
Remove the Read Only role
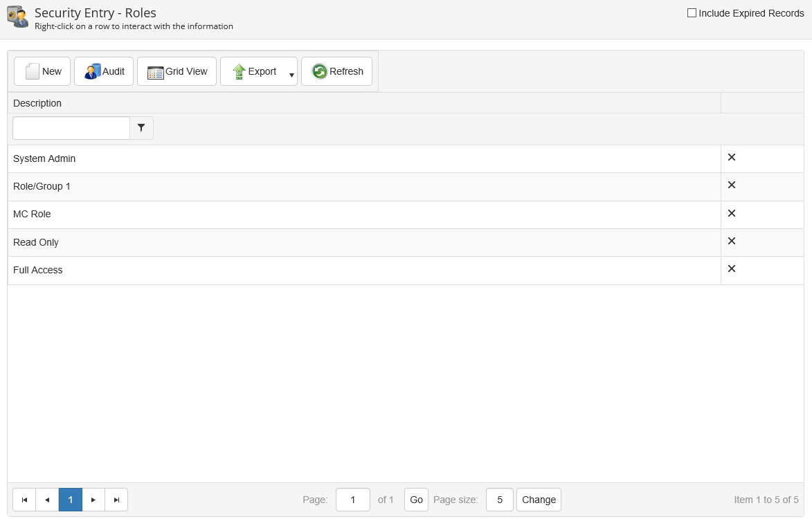coord(731,241)
